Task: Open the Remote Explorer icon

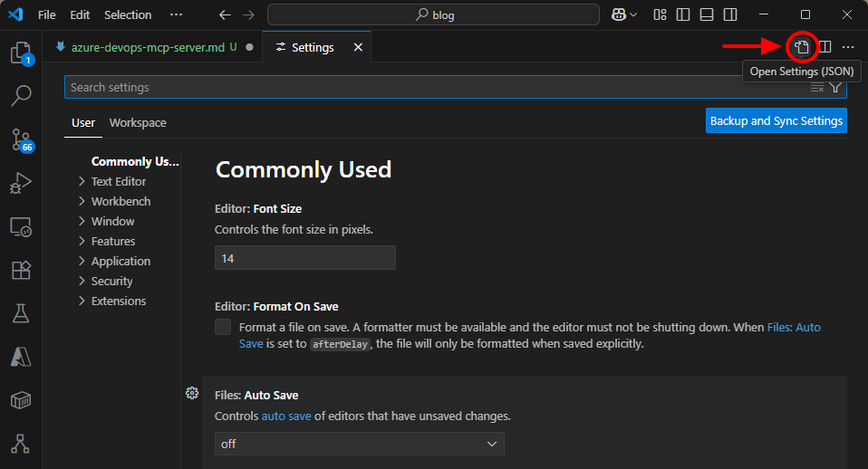Action: click(x=20, y=226)
